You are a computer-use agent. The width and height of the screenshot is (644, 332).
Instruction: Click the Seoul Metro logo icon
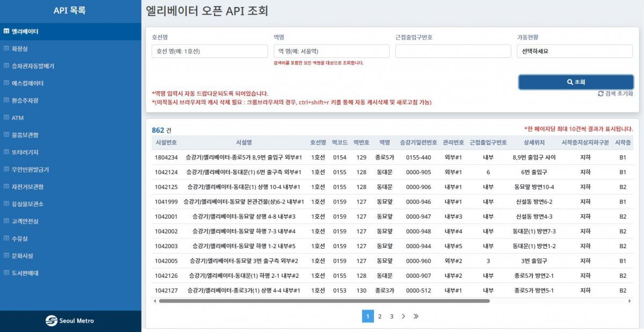52,321
